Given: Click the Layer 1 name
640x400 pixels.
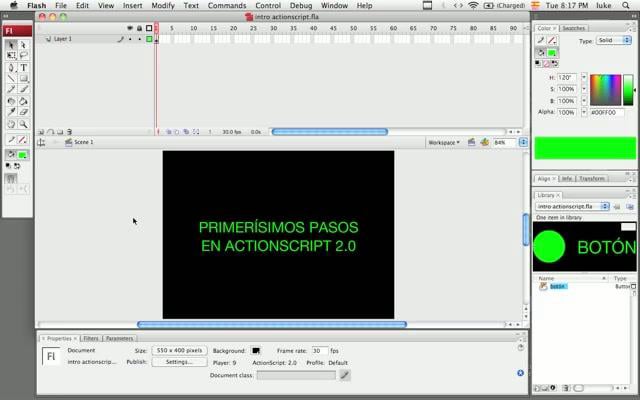Looking at the screenshot, I should [62, 39].
